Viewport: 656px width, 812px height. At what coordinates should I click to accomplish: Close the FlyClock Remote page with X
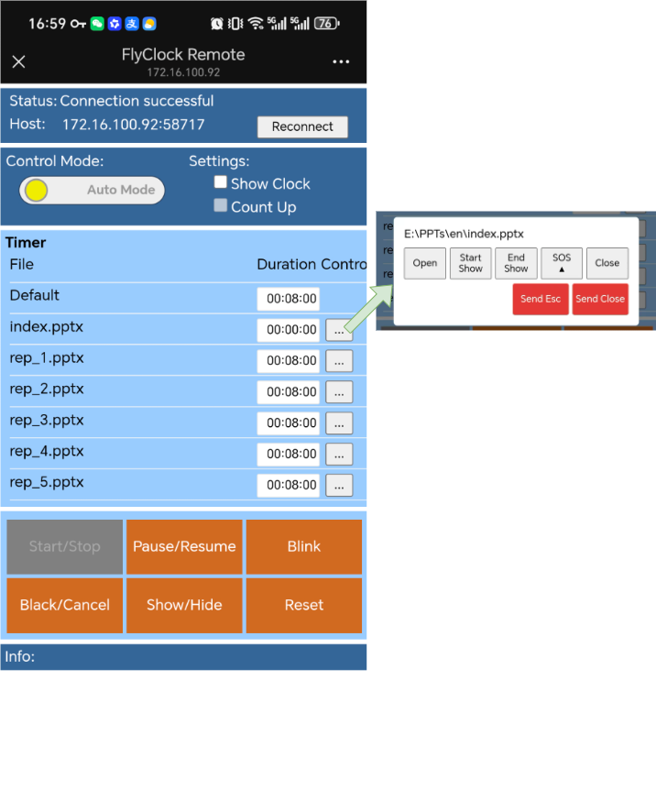tap(18, 62)
